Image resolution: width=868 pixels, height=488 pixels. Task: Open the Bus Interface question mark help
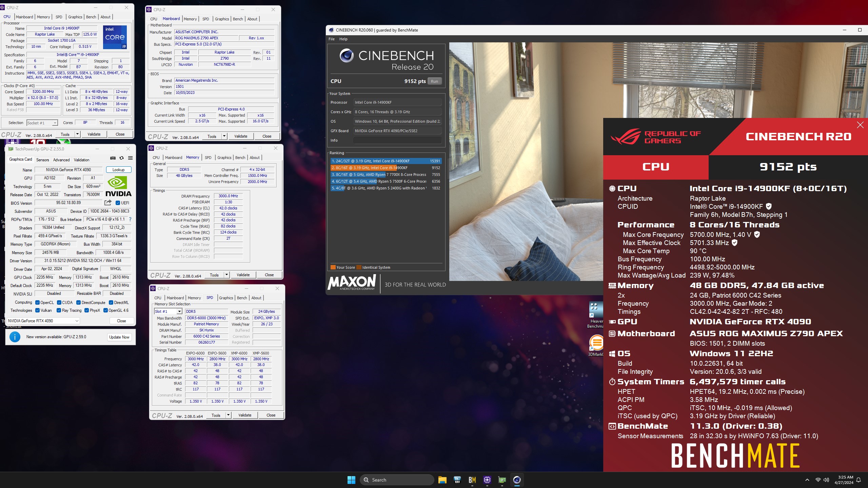coord(130,219)
